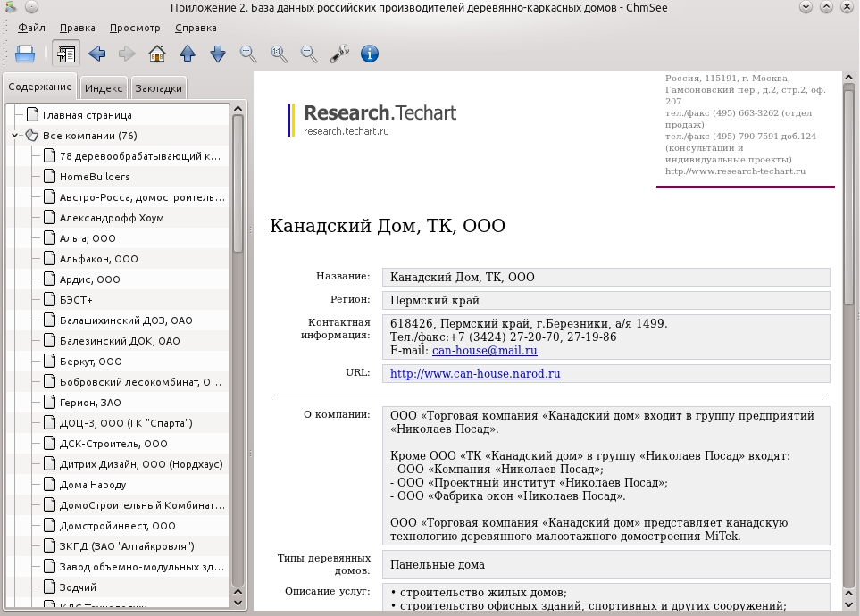Open ДСК-Строитель, ООО entry
Screen dimensions: 860x616
click(x=113, y=444)
